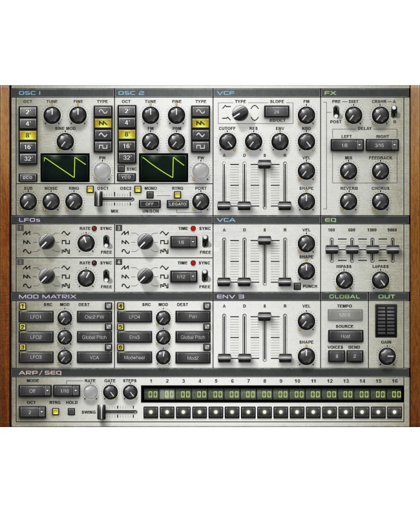Image resolution: width=420 pixels, height=513 pixels.
Task: Open mod slot 1 destination Osc2 PW
Action: 94,317
